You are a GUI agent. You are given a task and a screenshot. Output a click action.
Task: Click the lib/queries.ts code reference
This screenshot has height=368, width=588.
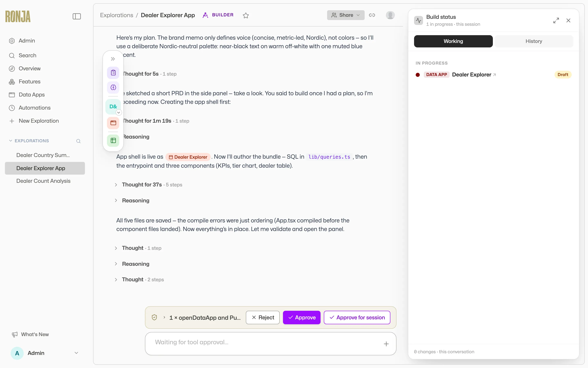(329, 157)
